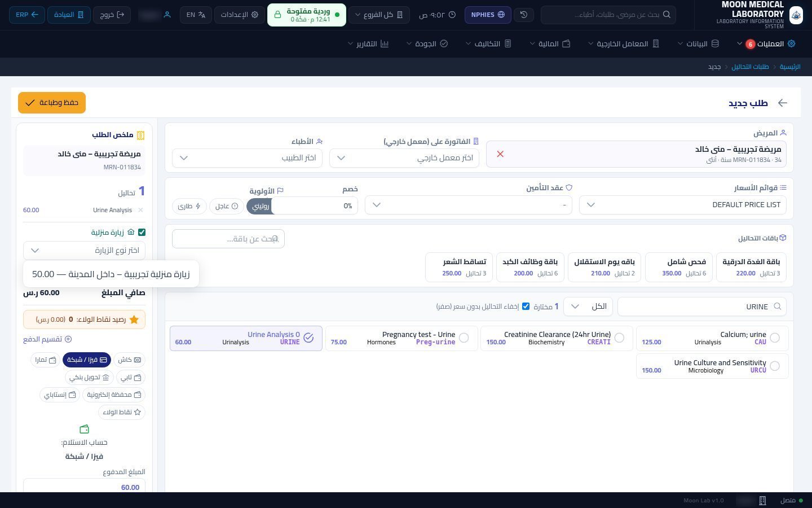812x508 pixels.
Task: Click the building icon in status bar
Action: (x=762, y=501)
